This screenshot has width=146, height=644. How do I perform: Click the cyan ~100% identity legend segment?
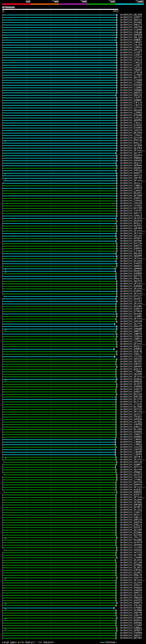pyautogui.click(x=130, y=4)
